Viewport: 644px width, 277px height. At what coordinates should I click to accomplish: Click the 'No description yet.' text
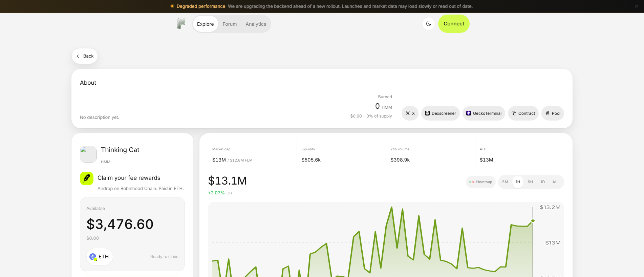click(100, 118)
